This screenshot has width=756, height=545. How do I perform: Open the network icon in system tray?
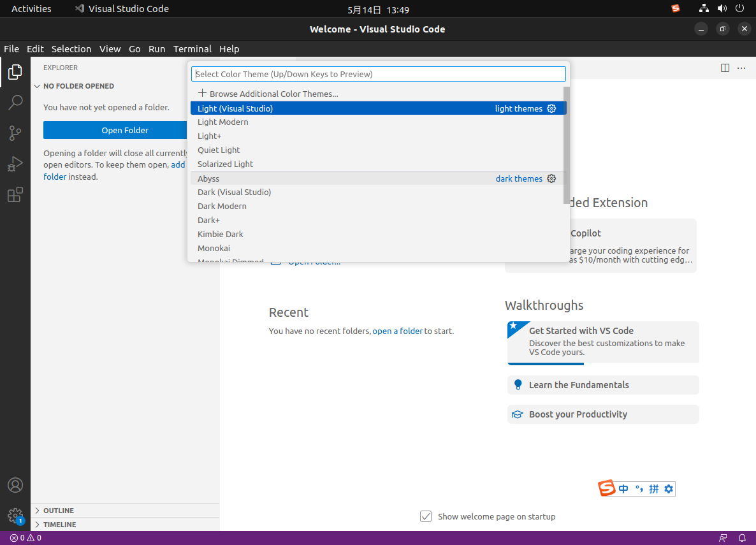coord(704,8)
